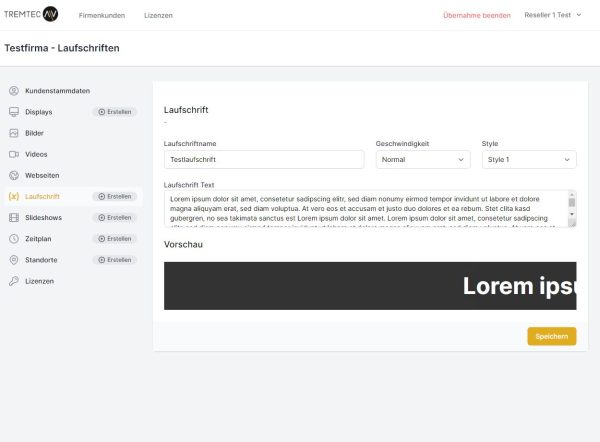Click the Bilder image icon
This screenshot has height=442, width=600.
14,133
